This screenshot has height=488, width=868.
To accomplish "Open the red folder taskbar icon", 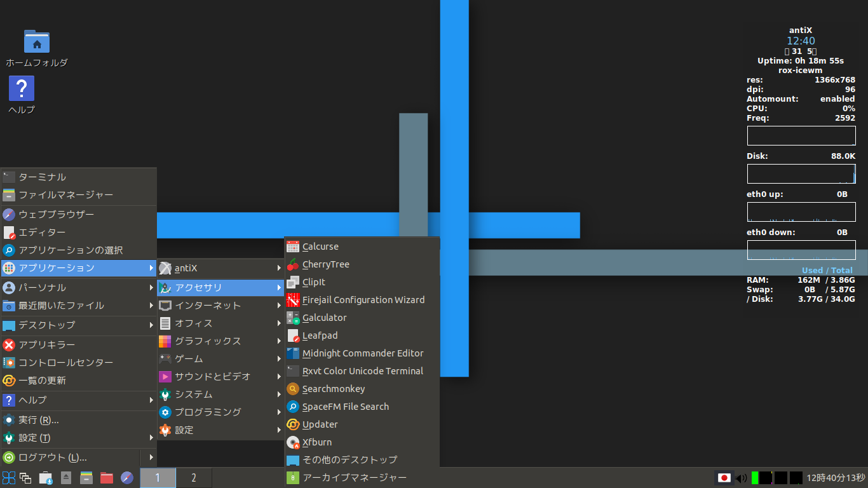I will coord(107,478).
